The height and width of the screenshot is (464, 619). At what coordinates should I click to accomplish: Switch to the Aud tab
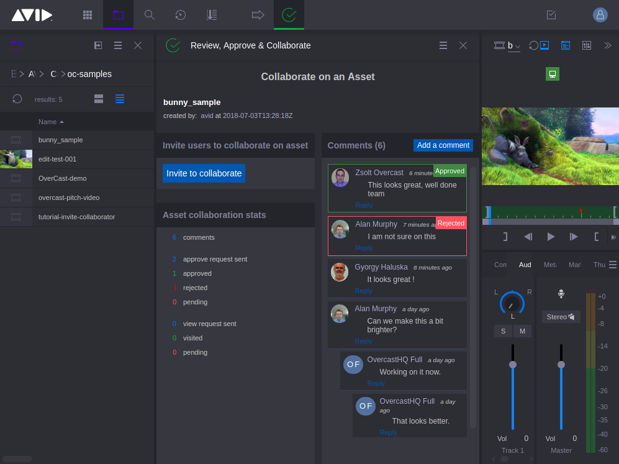525,265
